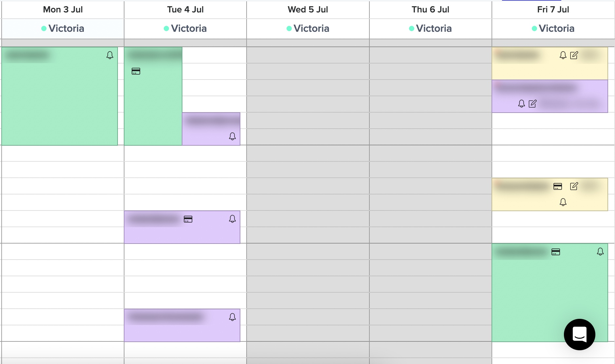Click the bell icon on Friday's green appointment
This screenshot has width=615, height=364.
pyautogui.click(x=600, y=251)
